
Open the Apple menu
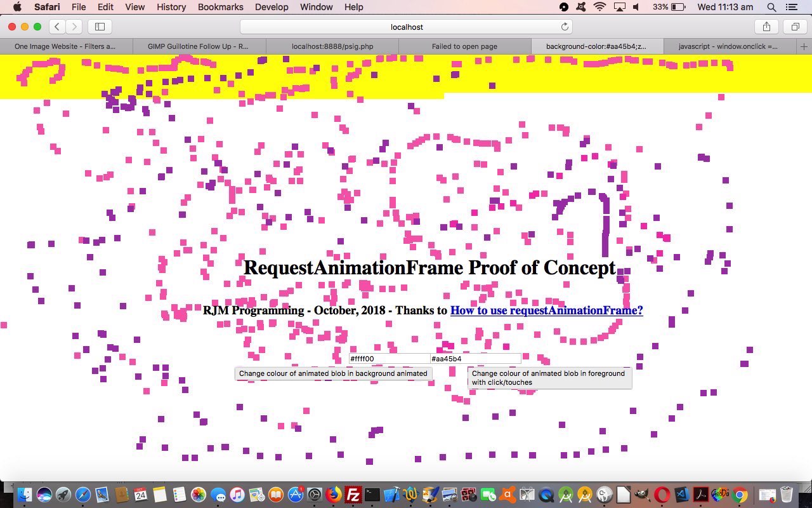pyautogui.click(x=17, y=7)
